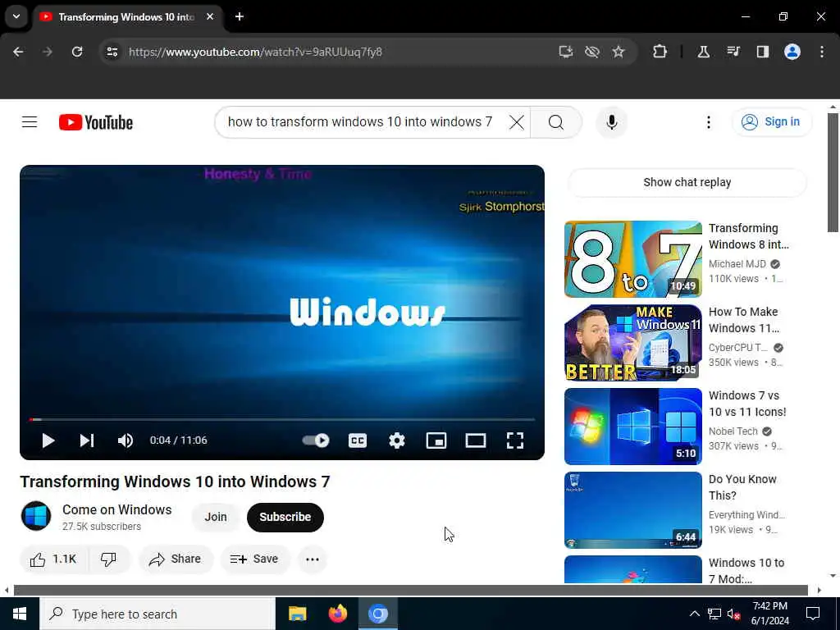This screenshot has width=840, height=630.
Task: Open the tab search dropdown arrow
Action: 16,16
